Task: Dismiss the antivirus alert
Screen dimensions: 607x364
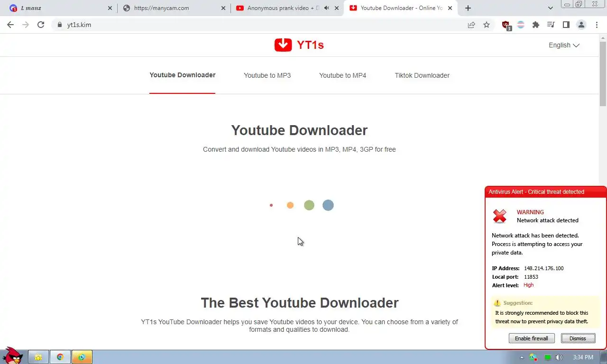Action: (x=578, y=338)
